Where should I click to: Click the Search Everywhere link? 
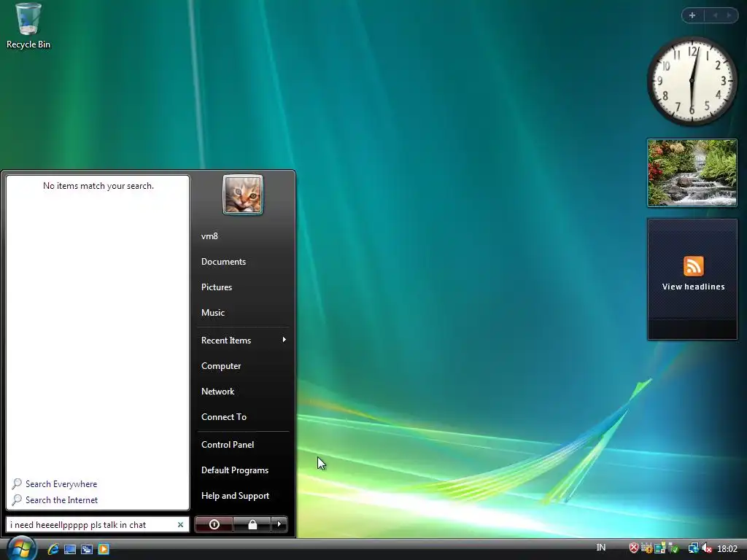point(61,484)
